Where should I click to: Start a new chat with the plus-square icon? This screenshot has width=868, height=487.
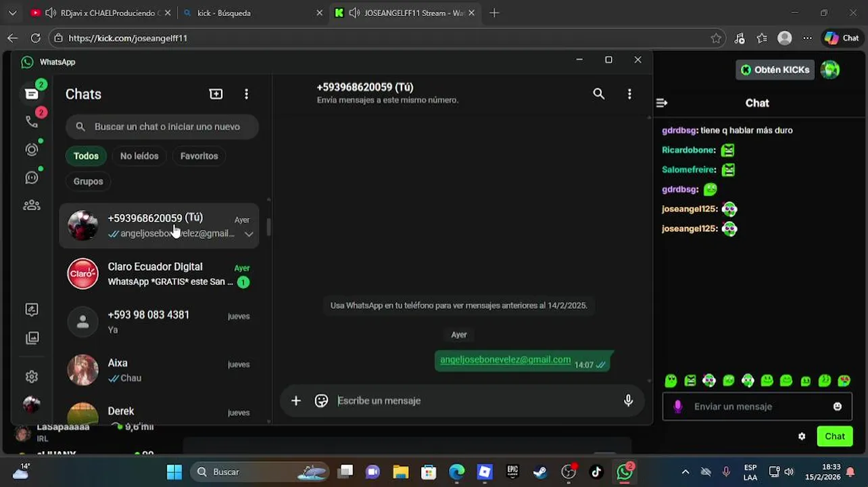click(x=216, y=94)
